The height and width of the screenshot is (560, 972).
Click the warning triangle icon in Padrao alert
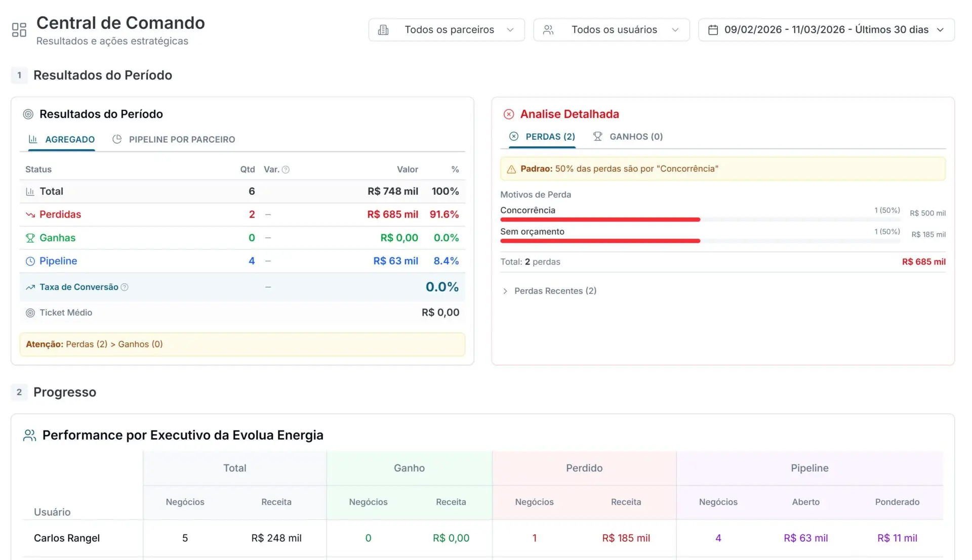511,169
